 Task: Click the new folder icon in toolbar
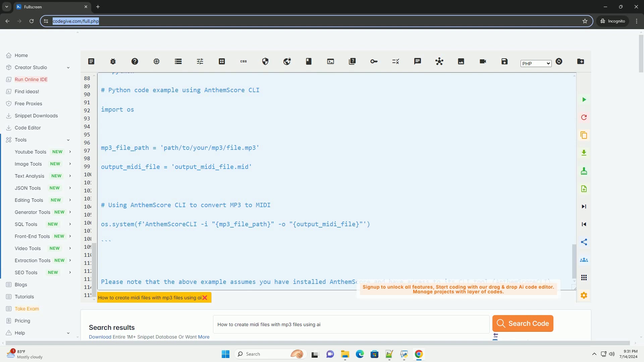(581, 61)
